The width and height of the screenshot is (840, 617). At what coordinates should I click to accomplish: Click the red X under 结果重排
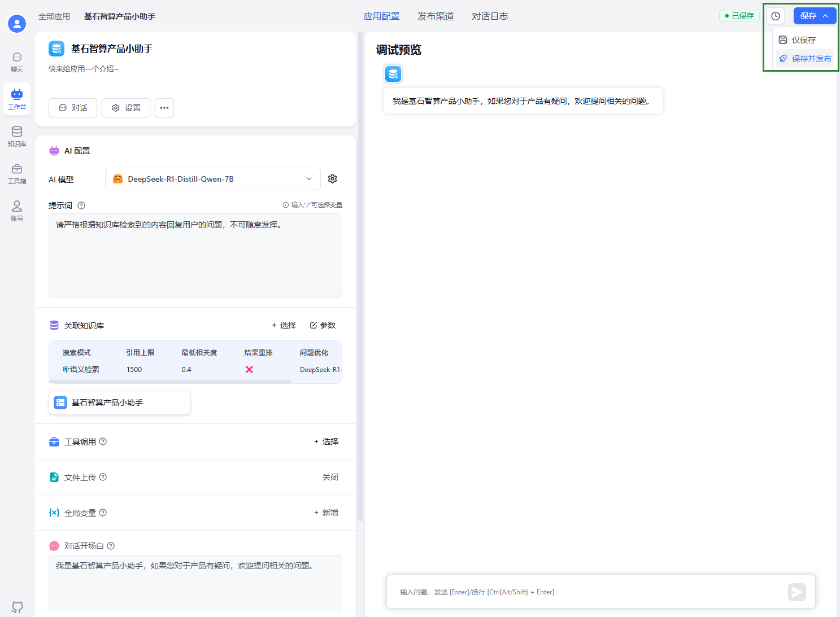[249, 369]
